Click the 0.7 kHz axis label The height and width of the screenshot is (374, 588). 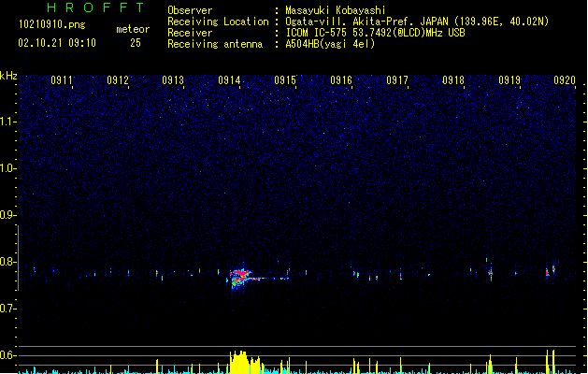(7, 309)
